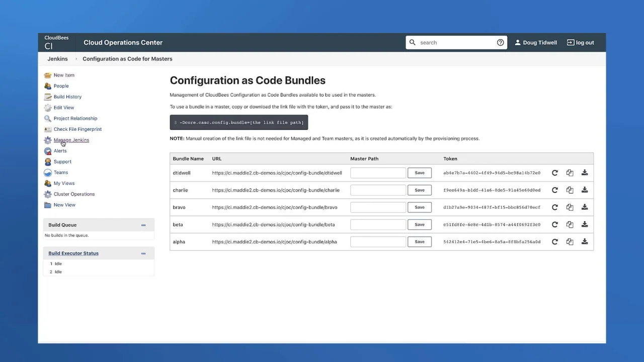This screenshot has height=362, width=644.
Task: Click the Cluster Operations gear icon
Action: [48, 194]
